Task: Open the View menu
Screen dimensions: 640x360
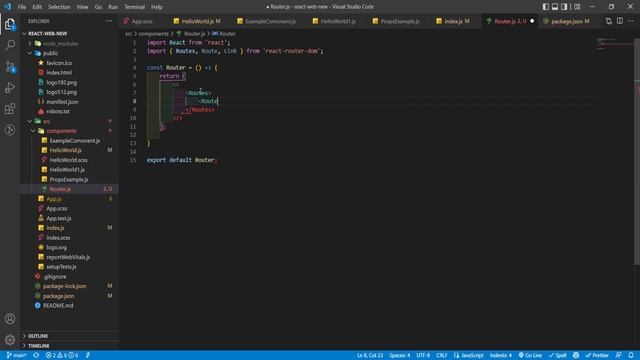Action: click(82, 7)
